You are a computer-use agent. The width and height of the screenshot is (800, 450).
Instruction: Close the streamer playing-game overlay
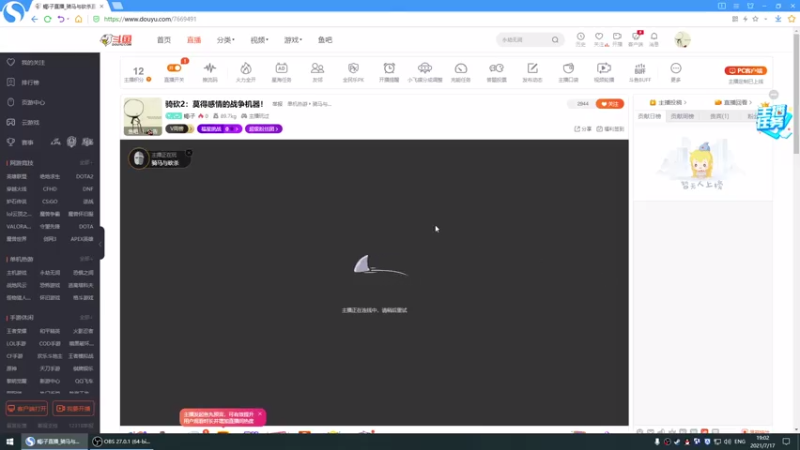pos(189,153)
